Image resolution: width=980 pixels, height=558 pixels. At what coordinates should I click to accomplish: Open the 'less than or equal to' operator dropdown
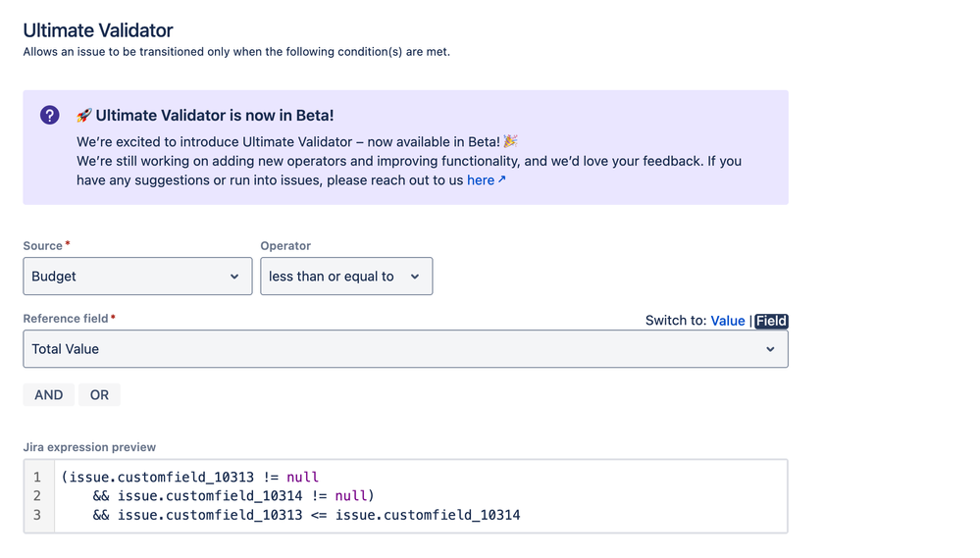click(334, 277)
